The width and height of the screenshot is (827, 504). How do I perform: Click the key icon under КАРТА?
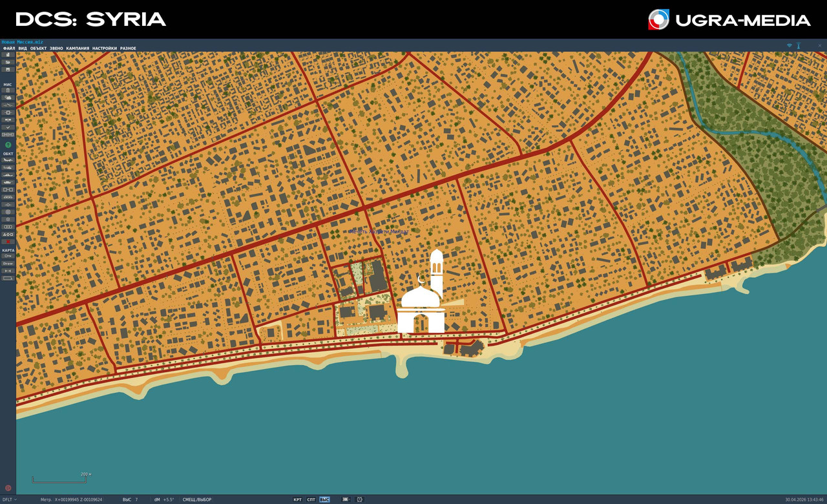8,257
